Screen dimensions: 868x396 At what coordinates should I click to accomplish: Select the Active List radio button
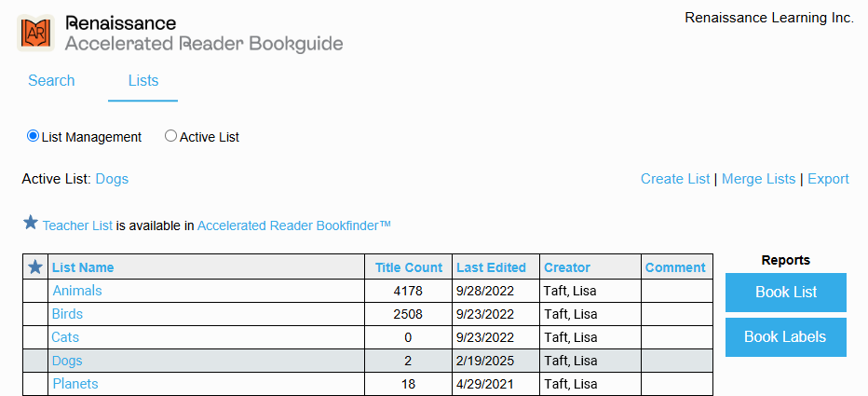[x=170, y=136]
